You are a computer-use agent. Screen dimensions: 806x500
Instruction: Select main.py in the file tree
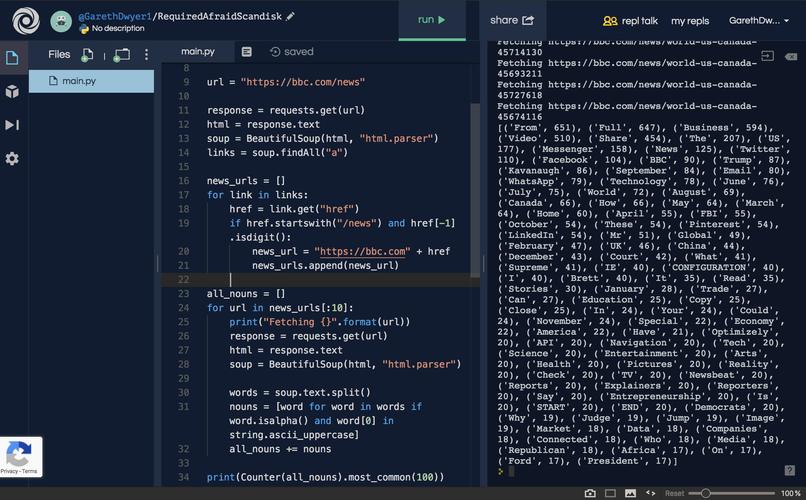91,81
